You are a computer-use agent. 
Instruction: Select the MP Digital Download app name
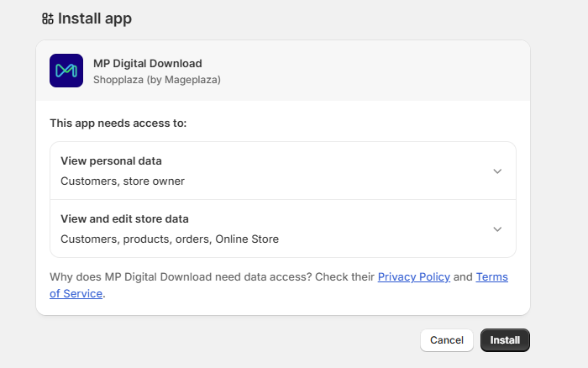click(147, 63)
